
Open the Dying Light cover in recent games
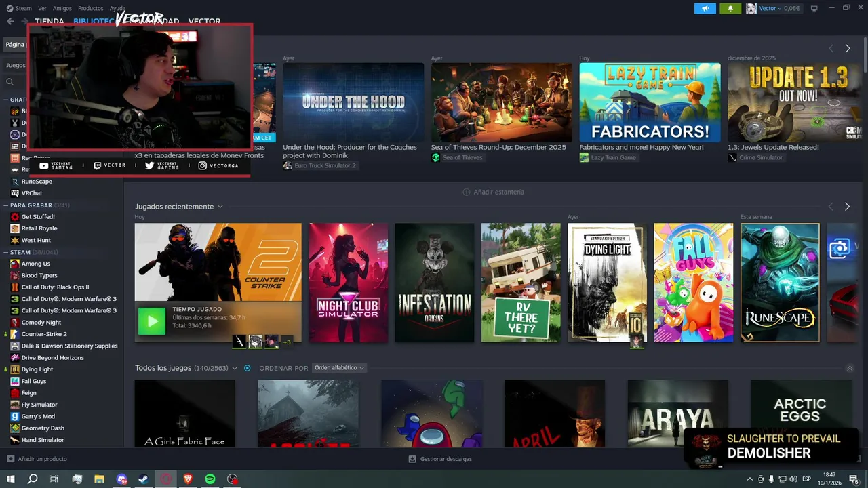607,283
